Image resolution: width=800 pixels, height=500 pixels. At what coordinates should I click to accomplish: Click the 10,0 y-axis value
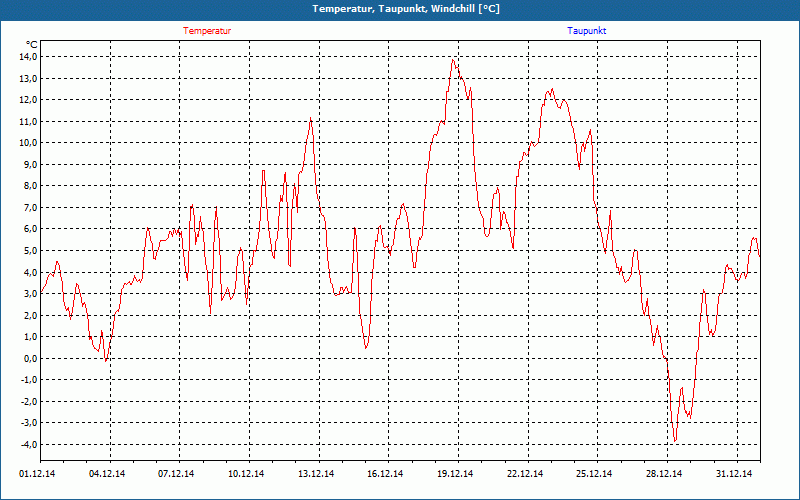coord(29,143)
